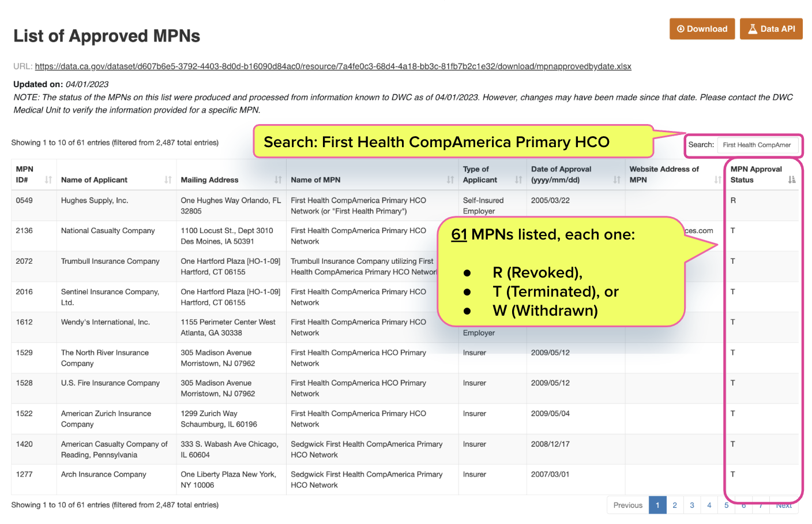This screenshot has height=524, width=812.
Task: Click Sedgwick MPN name in row 1277
Action: tap(372, 480)
